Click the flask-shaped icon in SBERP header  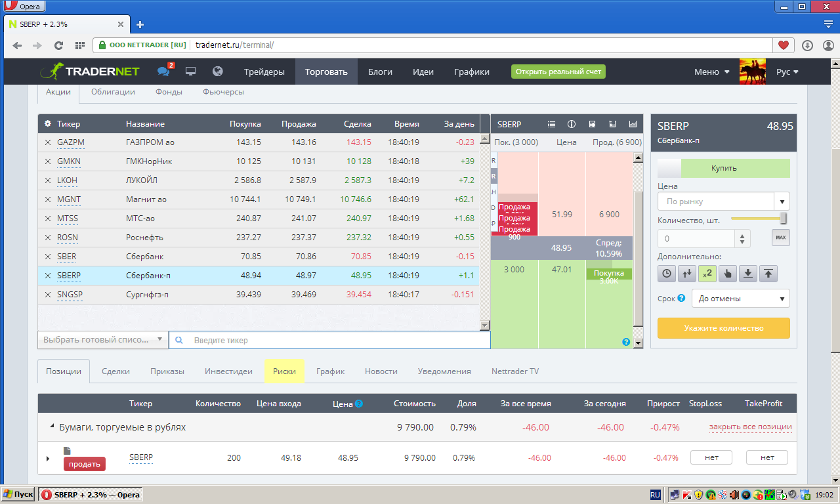tap(613, 123)
